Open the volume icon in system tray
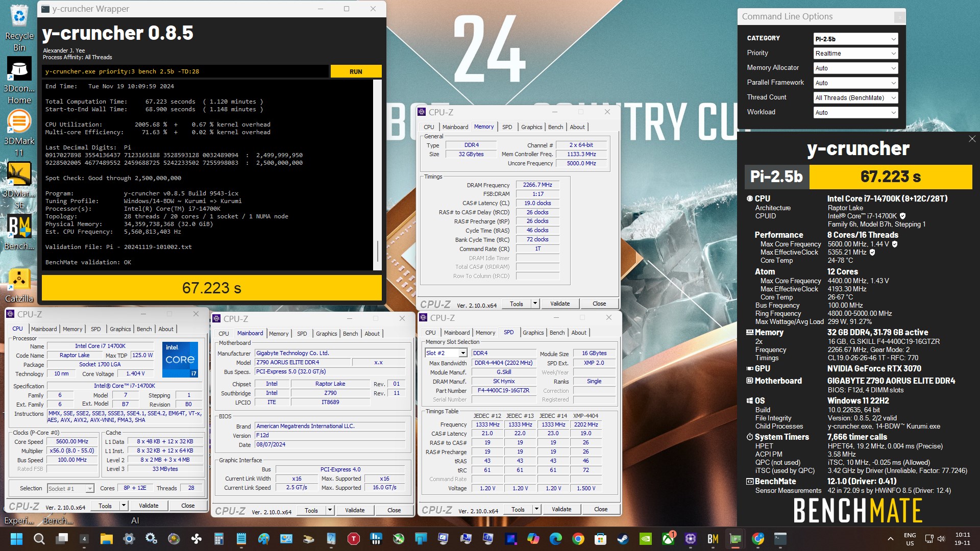Screen dimensions: 980x551 (941, 539)
